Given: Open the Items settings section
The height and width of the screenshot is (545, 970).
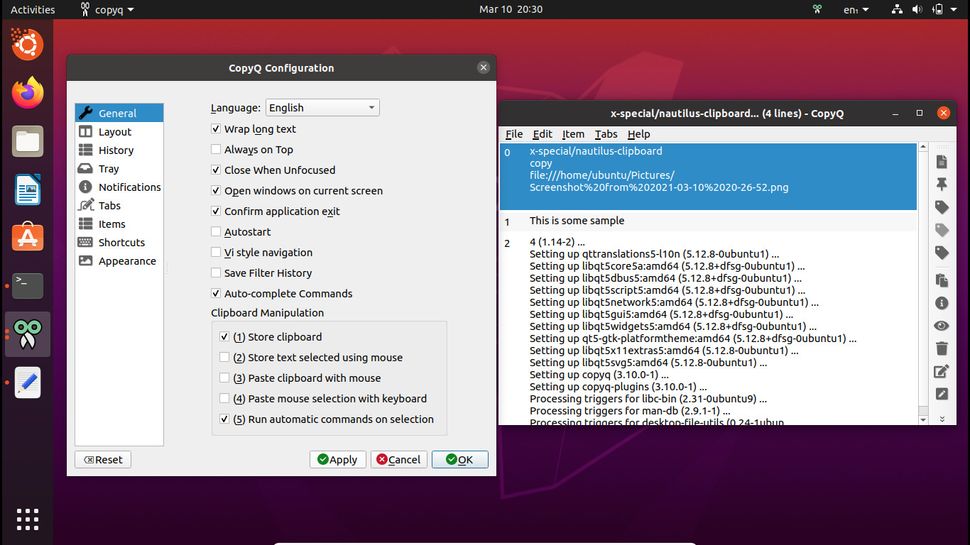Looking at the screenshot, I should 119,224.
